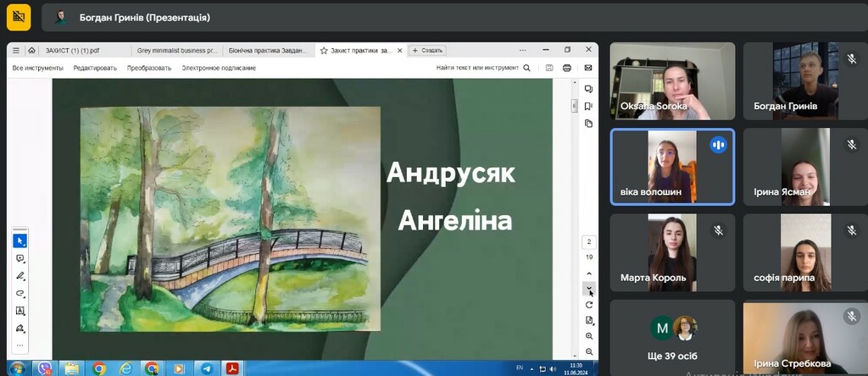Expand more tools ellipsis in left toolbar
Viewport: 868px width, 376px height.
[x=20, y=345]
